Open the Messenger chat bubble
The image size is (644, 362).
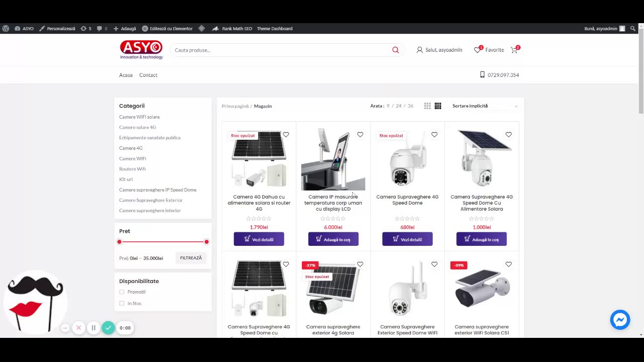pyautogui.click(x=620, y=320)
